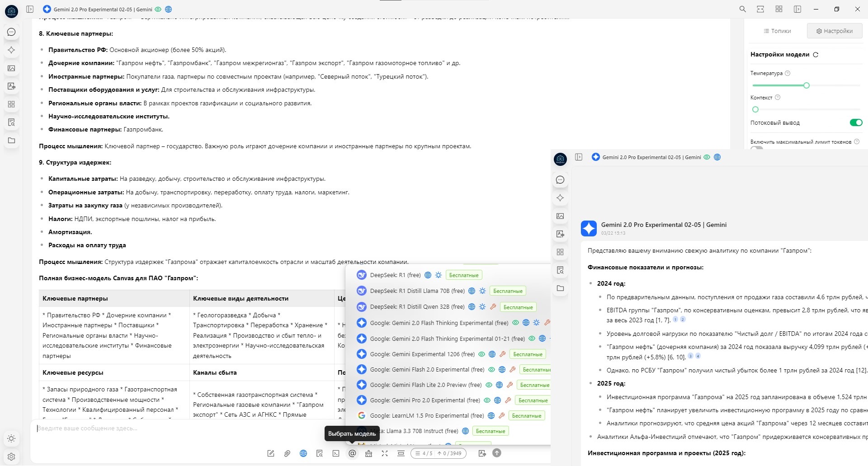This screenshot has height=466, width=868.
Task: Switch to the Топики tab
Action: click(777, 31)
